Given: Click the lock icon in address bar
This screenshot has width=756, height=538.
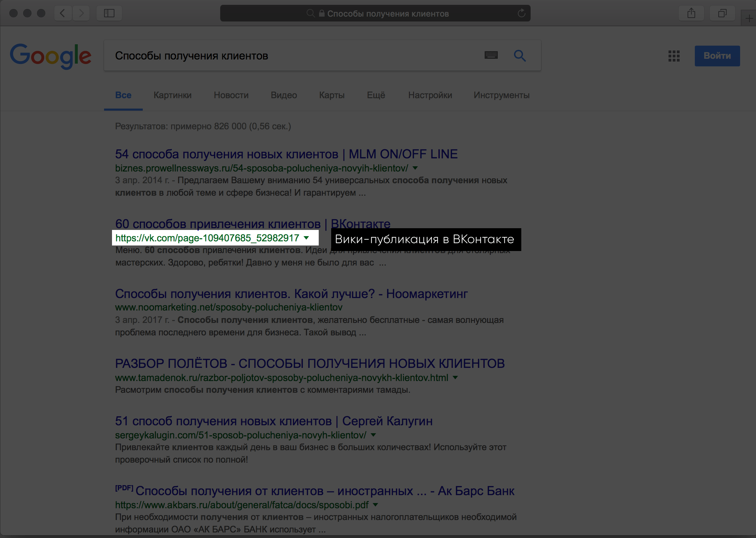Looking at the screenshot, I should point(321,13).
